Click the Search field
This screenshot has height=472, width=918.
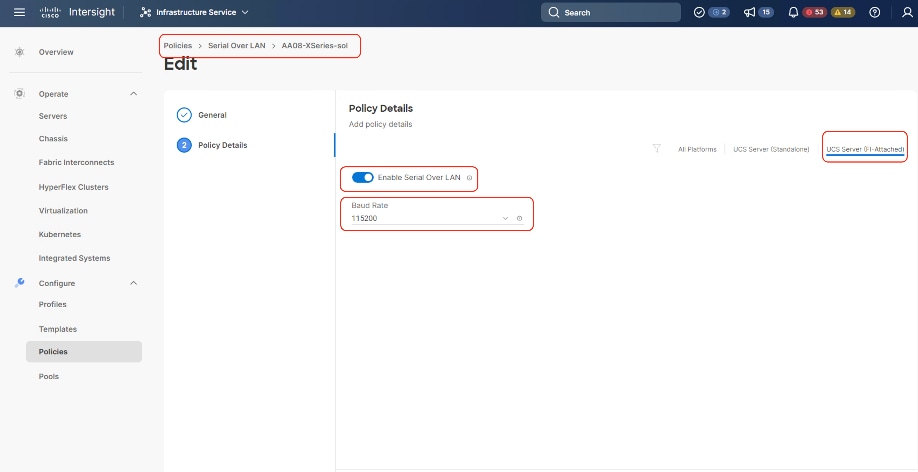coord(611,12)
